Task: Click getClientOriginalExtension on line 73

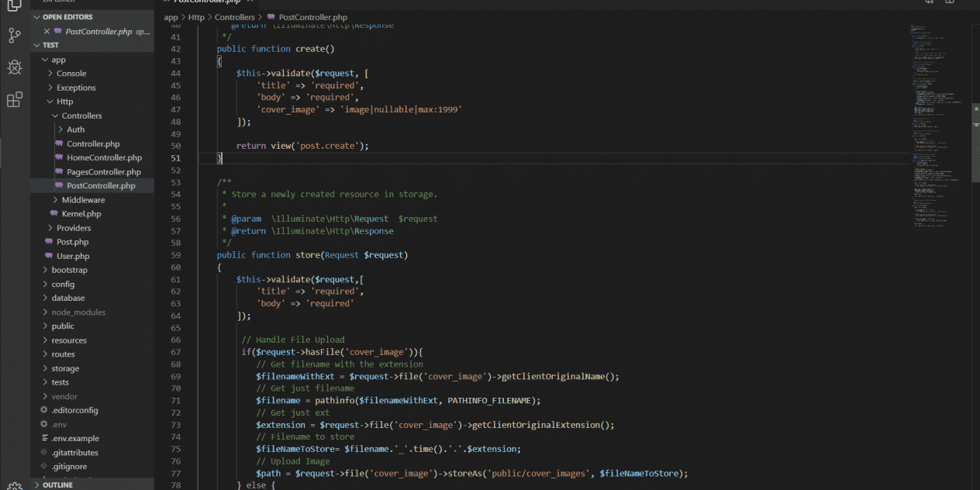Action: pos(537,425)
